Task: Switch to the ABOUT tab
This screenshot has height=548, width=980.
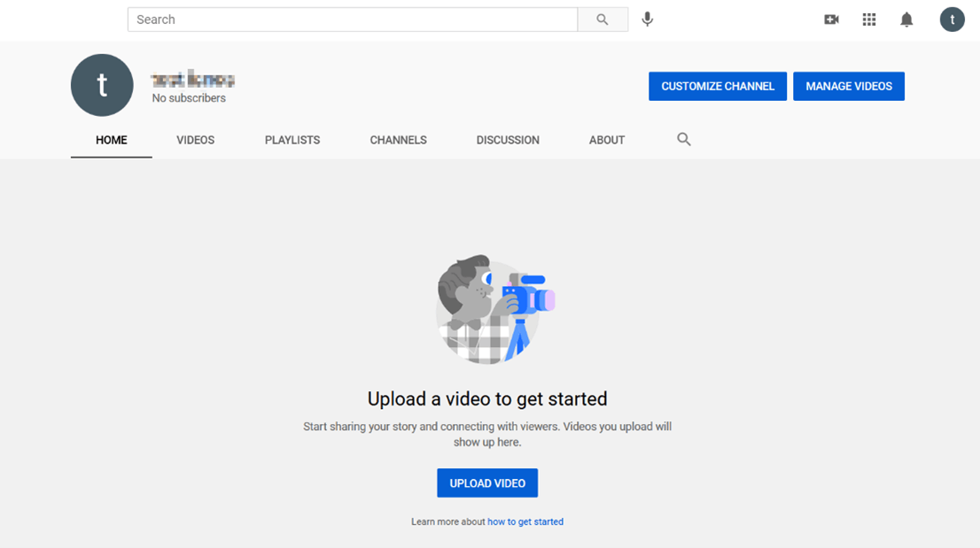Action: 607,140
